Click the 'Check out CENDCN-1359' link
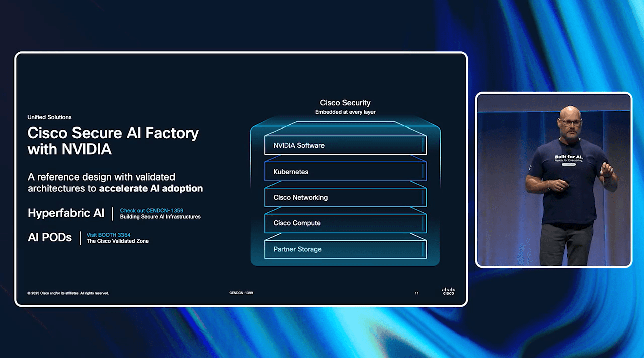 click(152, 210)
